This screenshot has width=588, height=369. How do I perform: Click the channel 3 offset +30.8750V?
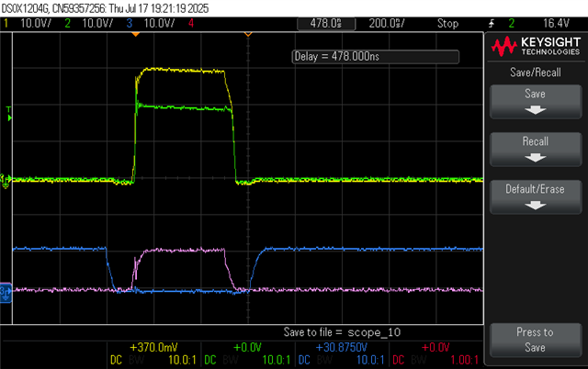(341, 347)
